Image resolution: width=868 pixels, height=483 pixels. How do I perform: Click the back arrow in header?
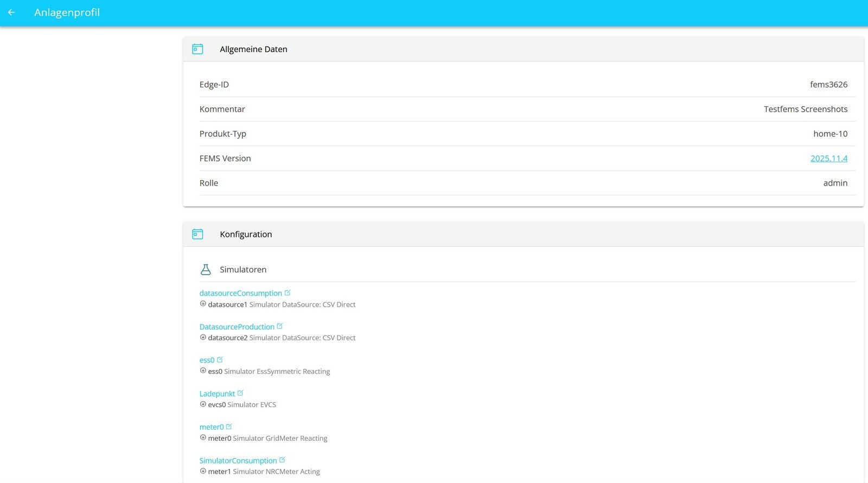coord(11,12)
